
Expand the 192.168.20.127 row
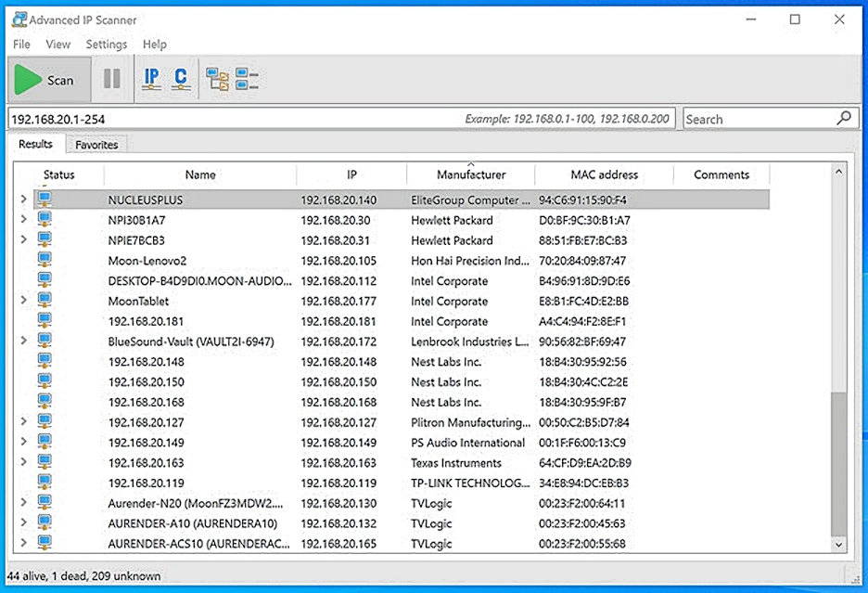[x=23, y=421]
